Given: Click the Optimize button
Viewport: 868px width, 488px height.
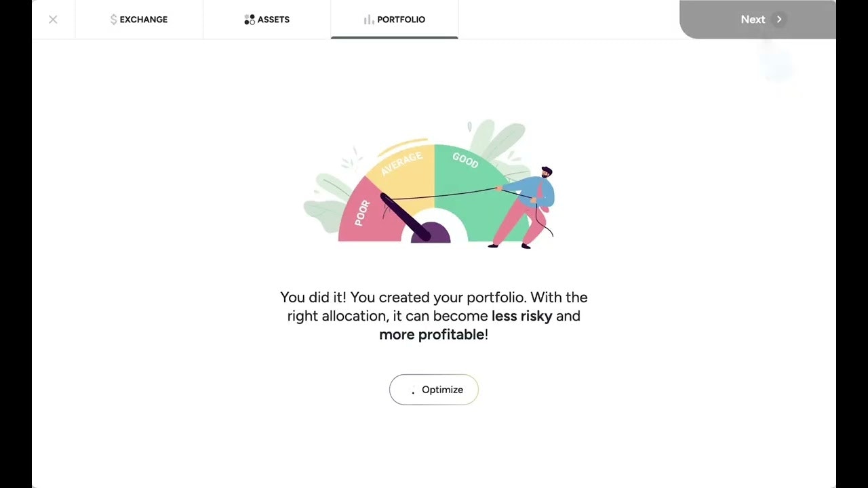Looking at the screenshot, I should (434, 390).
